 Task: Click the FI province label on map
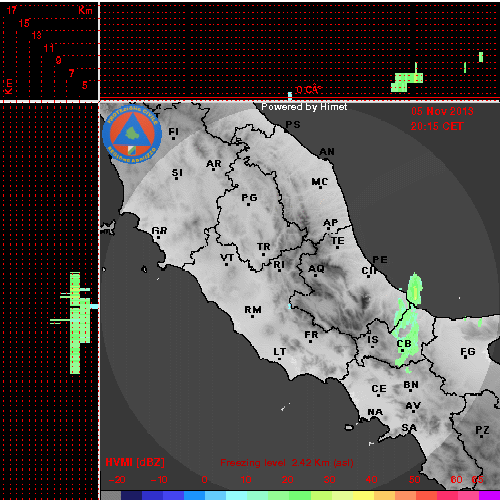coord(173,132)
